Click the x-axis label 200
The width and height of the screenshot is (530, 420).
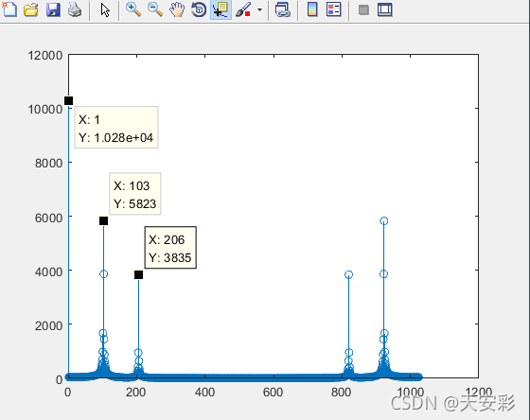pos(136,393)
